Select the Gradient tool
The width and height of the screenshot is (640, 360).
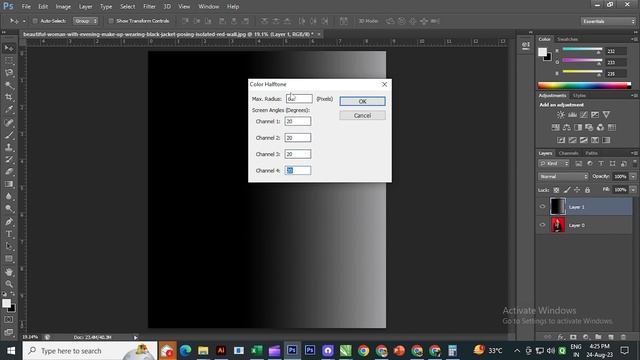point(9,184)
